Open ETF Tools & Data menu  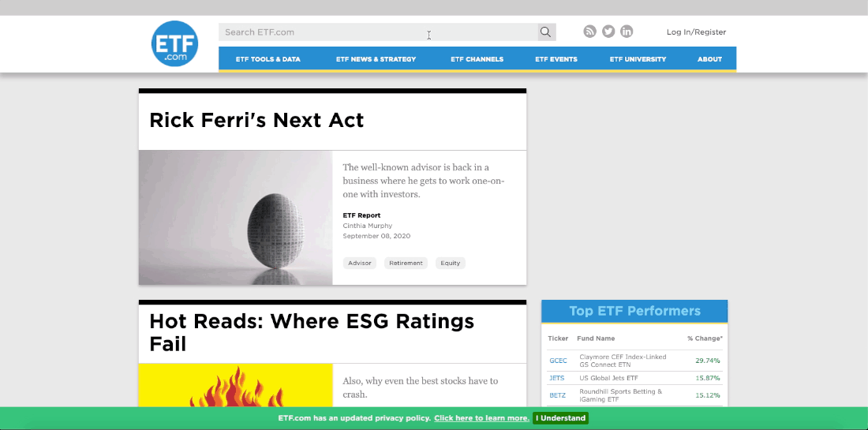[268, 59]
